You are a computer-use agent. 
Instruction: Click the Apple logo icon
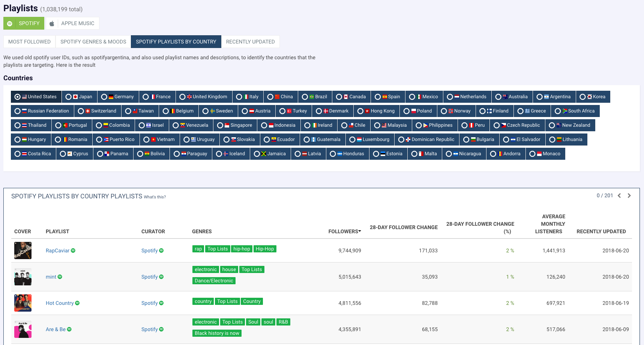click(52, 24)
